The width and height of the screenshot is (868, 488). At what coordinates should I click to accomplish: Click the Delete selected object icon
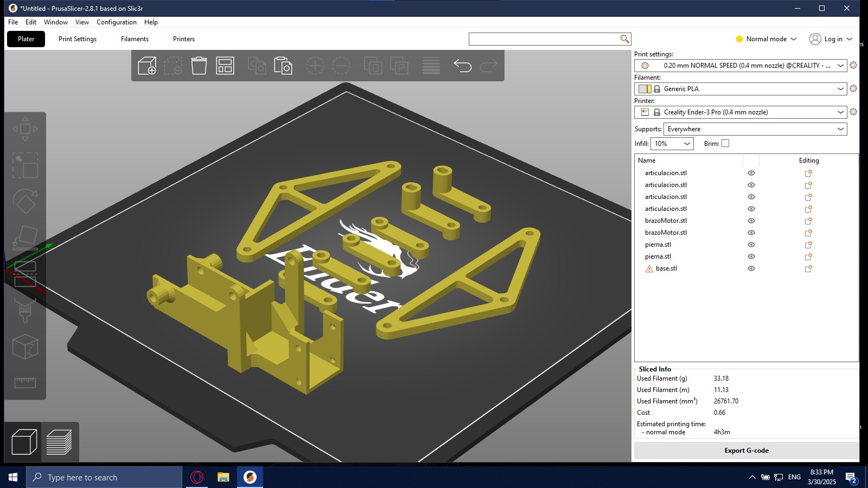[173, 66]
